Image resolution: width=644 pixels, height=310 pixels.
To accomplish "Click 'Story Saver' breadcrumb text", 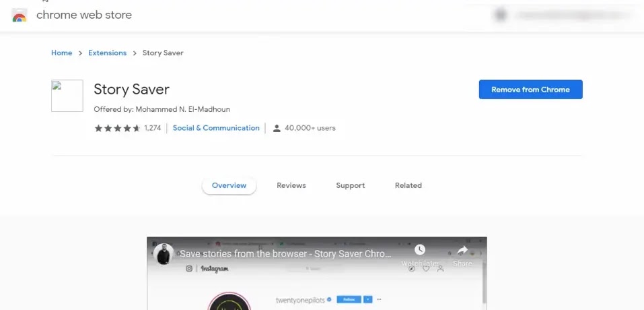I will pyautogui.click(x=163, y=53).
